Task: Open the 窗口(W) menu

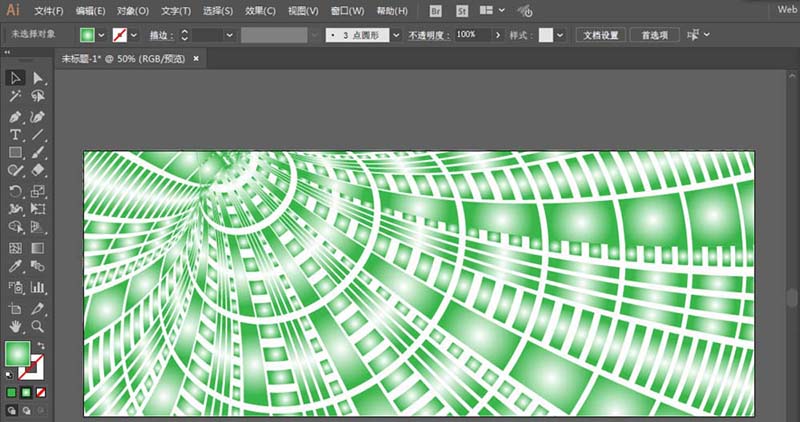Action: 347,11
